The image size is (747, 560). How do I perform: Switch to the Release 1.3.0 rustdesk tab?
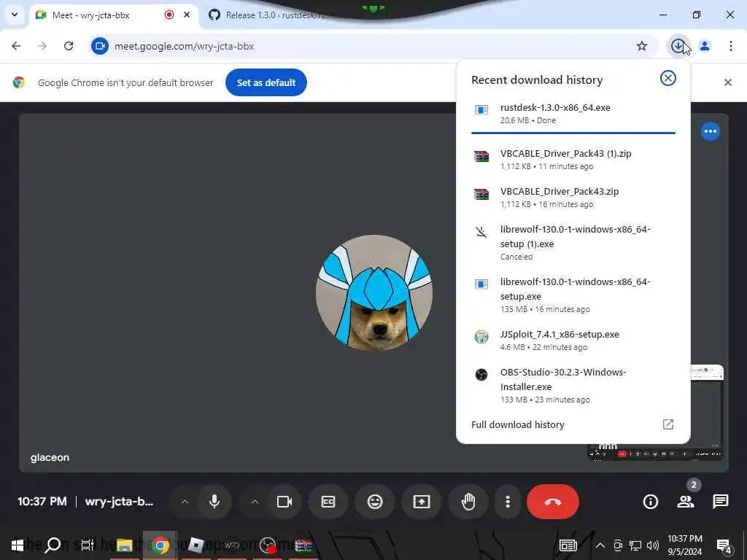(281, 15)
